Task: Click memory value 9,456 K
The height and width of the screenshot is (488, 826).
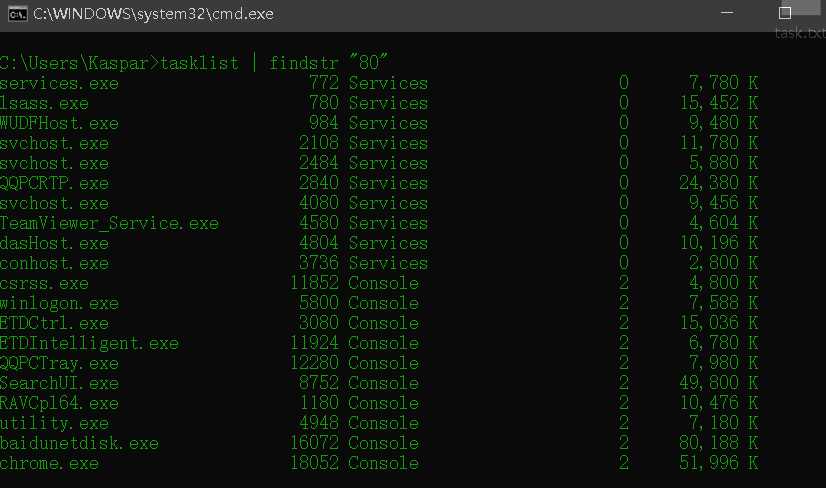Action: tap(724, 203)
